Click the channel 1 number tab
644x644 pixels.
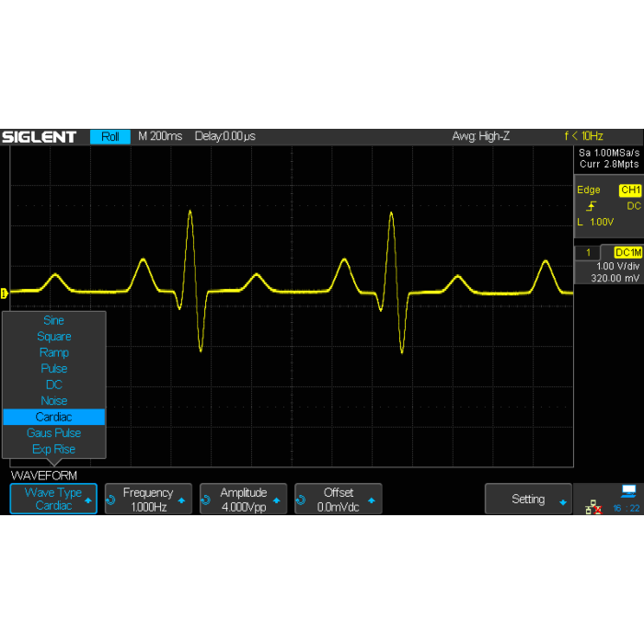click(586, 253)
